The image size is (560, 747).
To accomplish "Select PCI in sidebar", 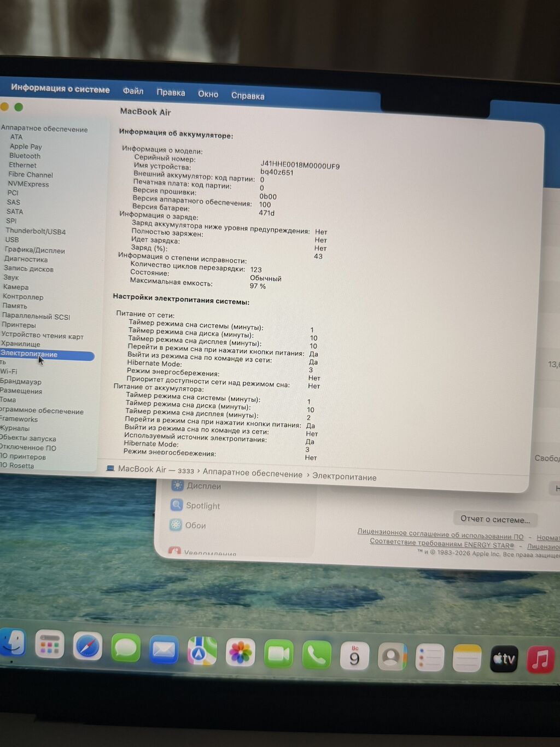I will pos(13,192).
